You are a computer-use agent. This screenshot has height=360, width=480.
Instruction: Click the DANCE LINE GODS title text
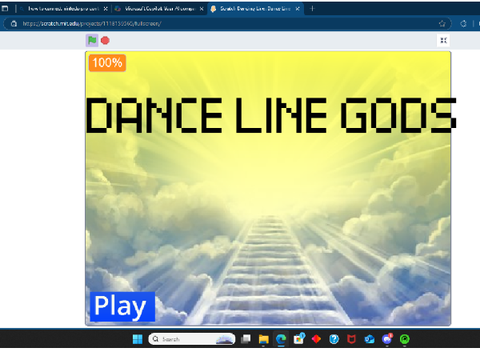click(271, 115)
